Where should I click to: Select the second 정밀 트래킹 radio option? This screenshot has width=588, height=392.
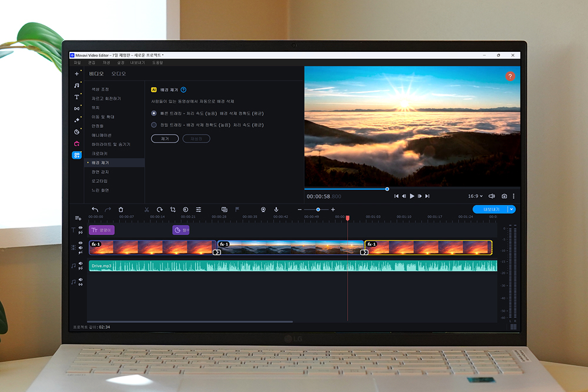coord(153,125)
